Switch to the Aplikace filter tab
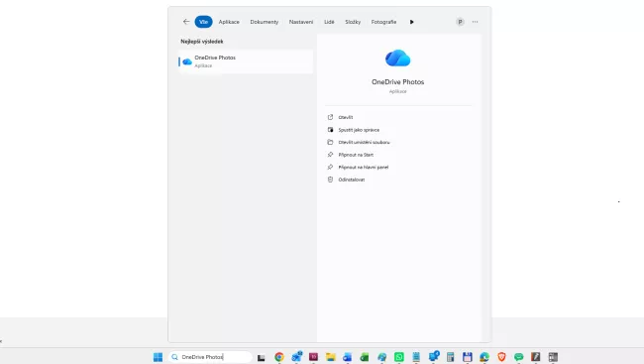Screen dimensions: 644x364 pos(229,22)
